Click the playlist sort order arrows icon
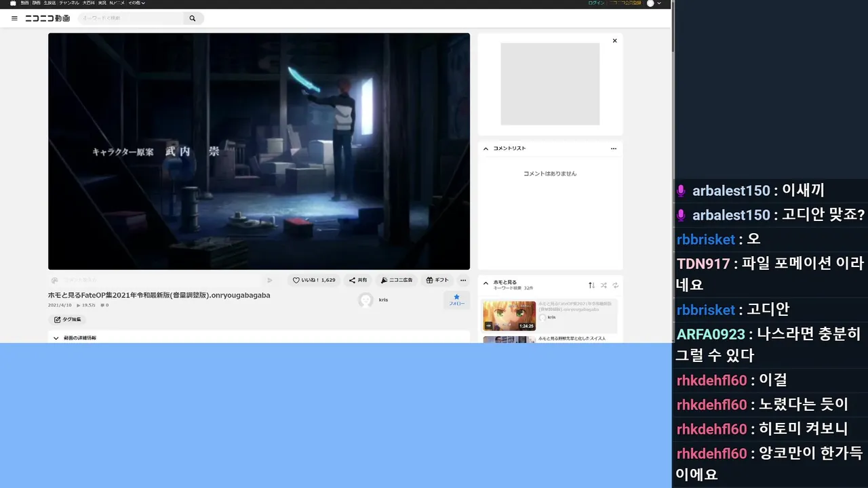 coord(591,285)
